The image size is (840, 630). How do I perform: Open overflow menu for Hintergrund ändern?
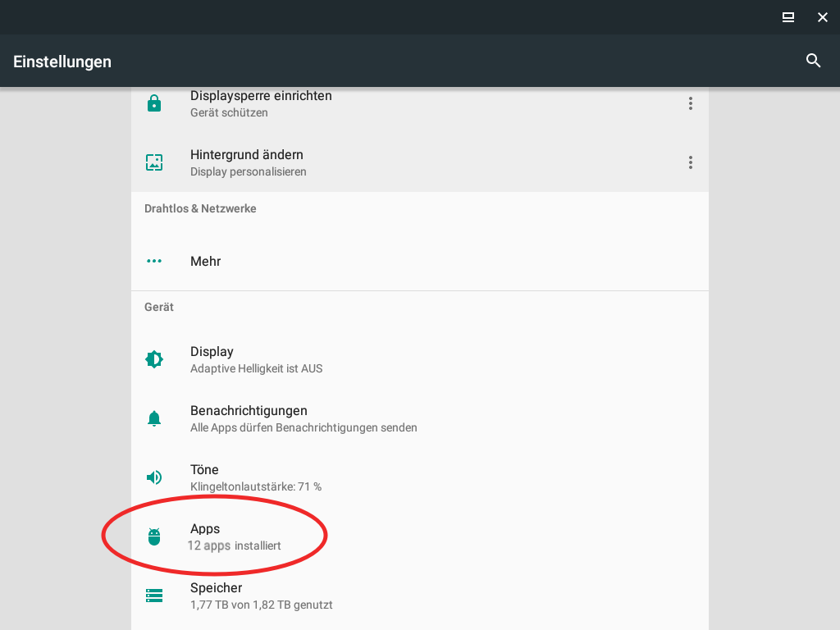pyautogui.click(x=690, y=162)
